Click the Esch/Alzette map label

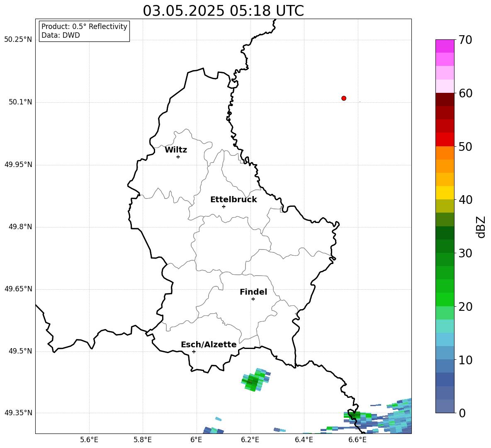coord(209,344)
